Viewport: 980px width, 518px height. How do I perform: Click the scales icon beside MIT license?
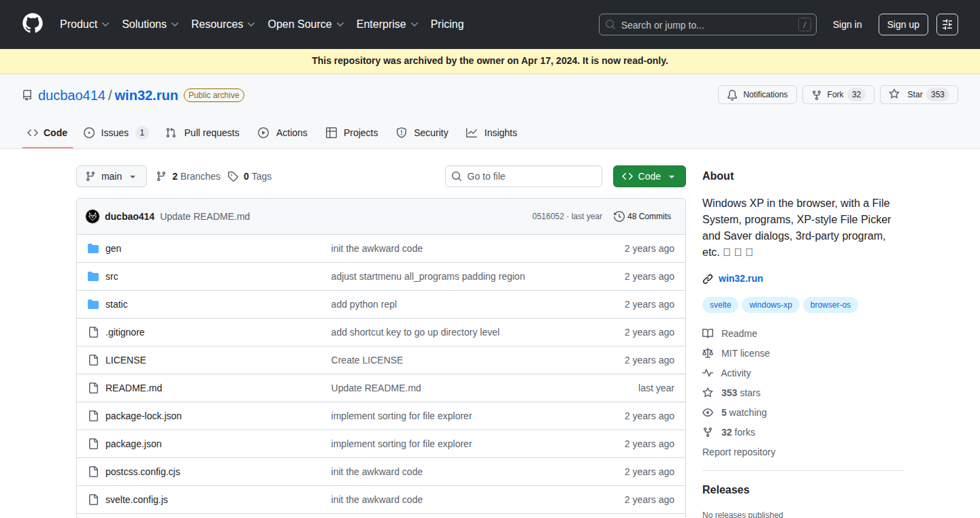[708, 353]
